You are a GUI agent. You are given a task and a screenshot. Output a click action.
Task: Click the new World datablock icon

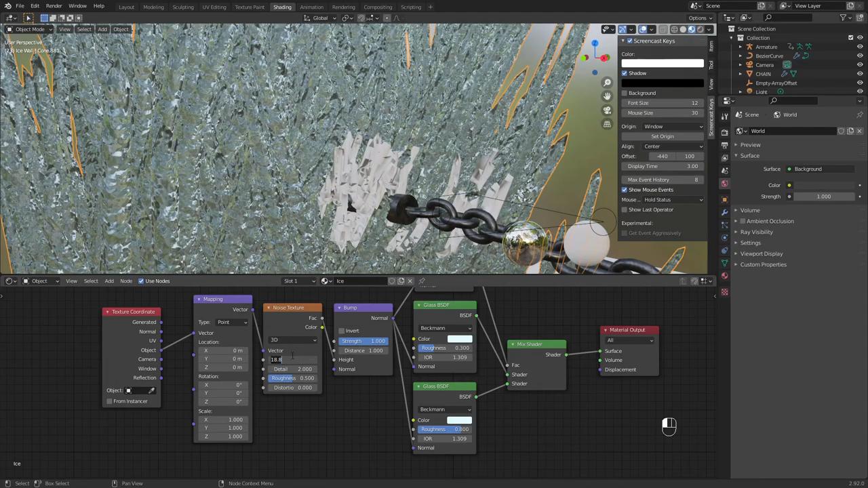[x=850, y=131]
